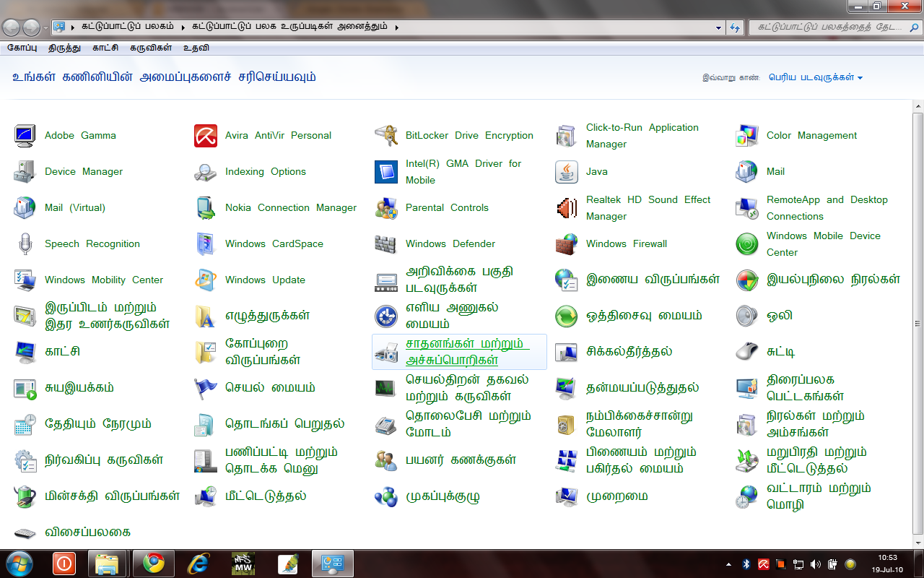Screen dimensions: 924x578
Task: Open the Windows CardSpace icon
Action: [206, 244]
